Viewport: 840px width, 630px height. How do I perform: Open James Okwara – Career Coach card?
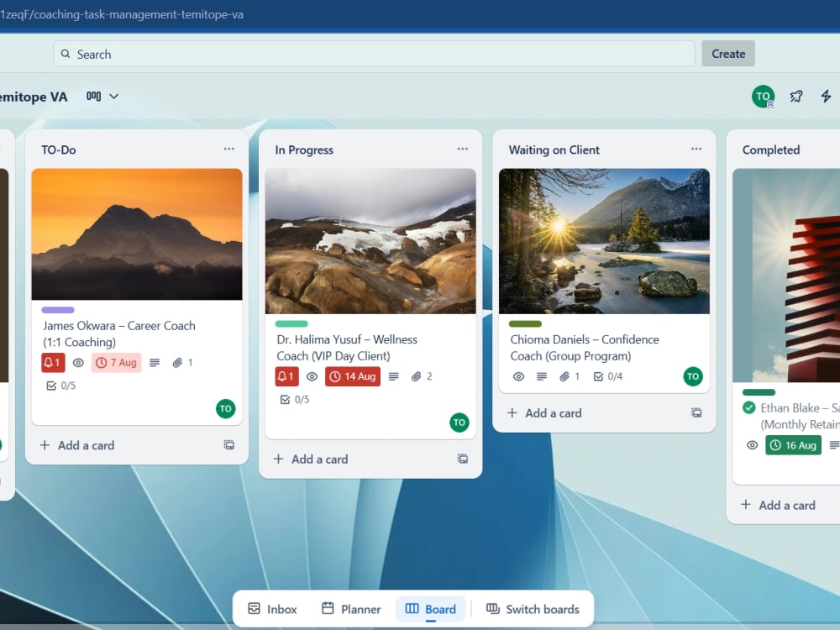coord(119,333)
